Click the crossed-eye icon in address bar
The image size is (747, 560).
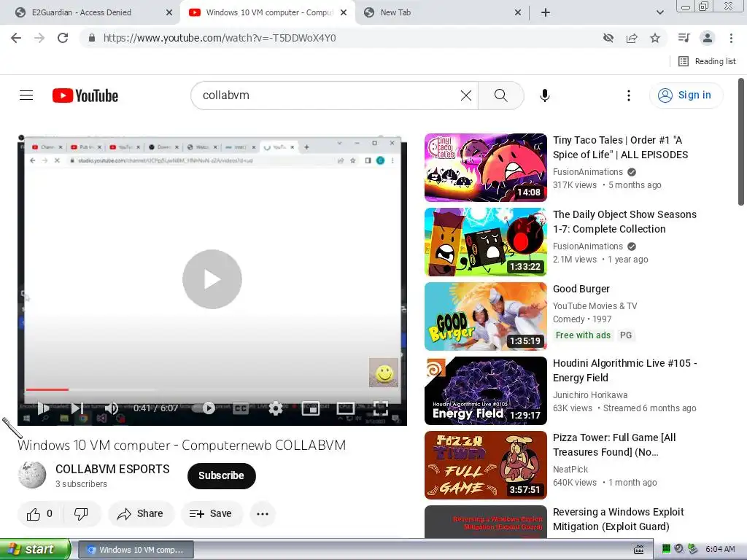(608, 38)
